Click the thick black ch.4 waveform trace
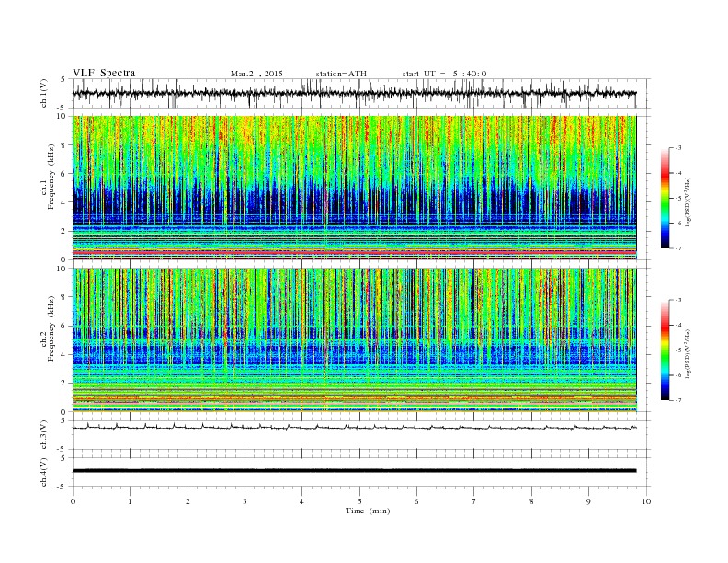 coord(354,471)
